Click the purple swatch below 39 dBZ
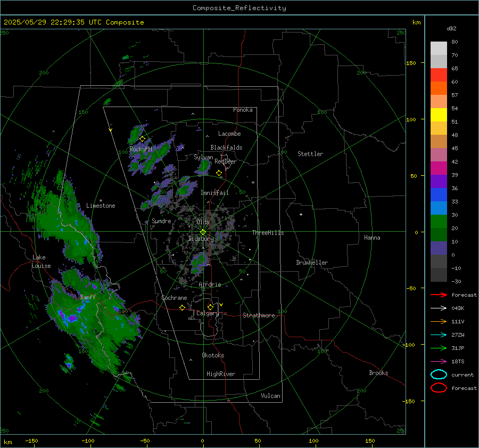479x448 pixels. click(x=439, y=181)
